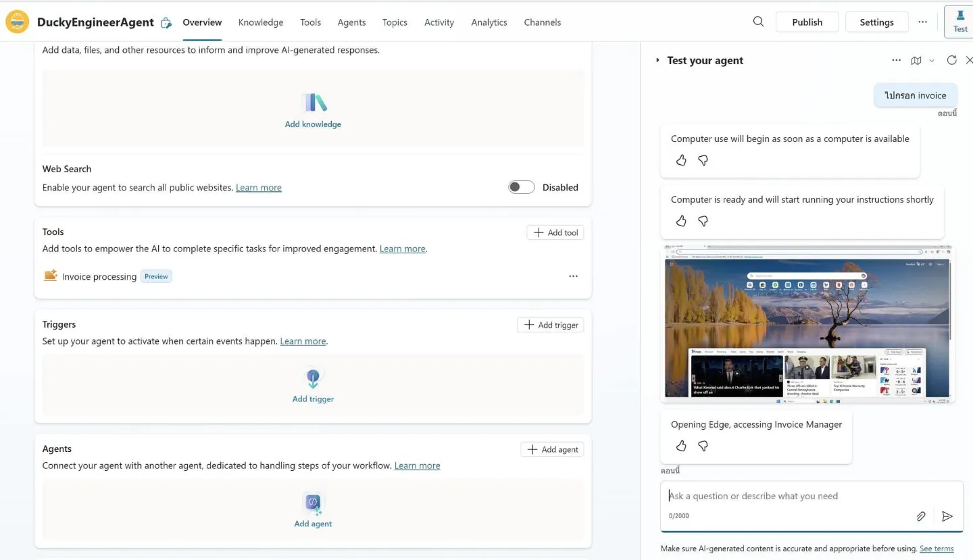Click the Add agent icon in the Agents card
The height and width of the screenshot is (560, 973).
(x=313, y=503)
